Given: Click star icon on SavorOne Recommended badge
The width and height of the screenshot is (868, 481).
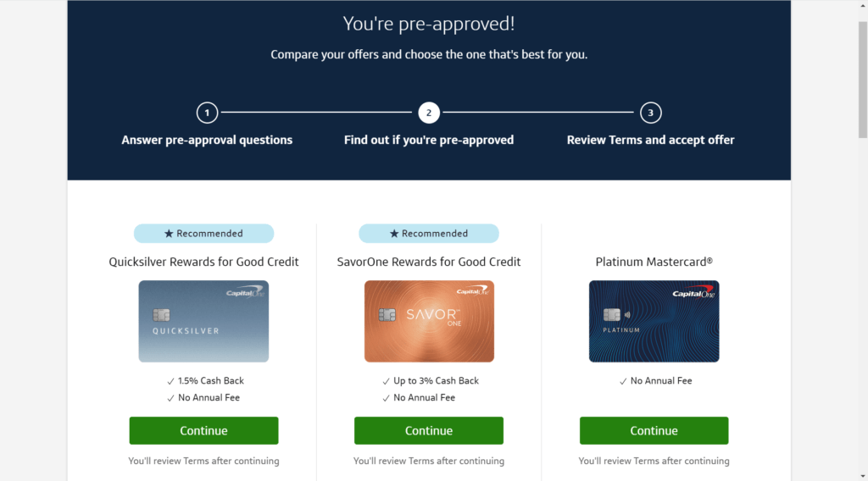Looking at the screenshot, I should pyautogui.click(x=394, y=234).
